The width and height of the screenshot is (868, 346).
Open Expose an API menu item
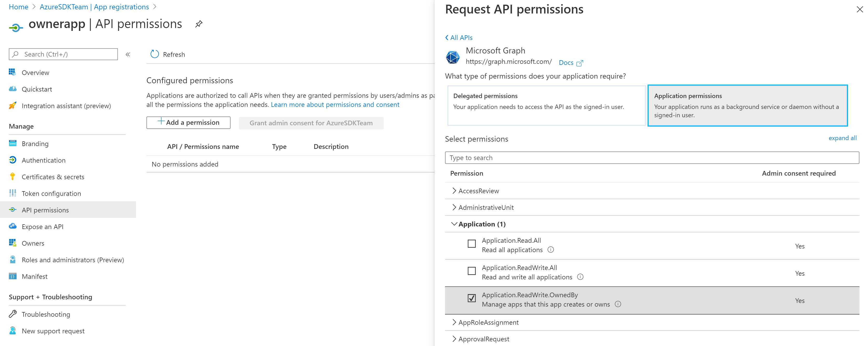[43, 227]
